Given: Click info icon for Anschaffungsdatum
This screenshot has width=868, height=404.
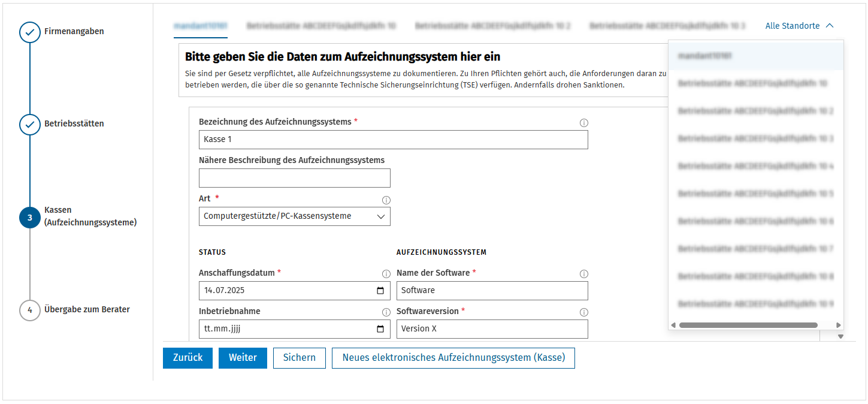Looking at the screenshot, I should tap(386, 274).
